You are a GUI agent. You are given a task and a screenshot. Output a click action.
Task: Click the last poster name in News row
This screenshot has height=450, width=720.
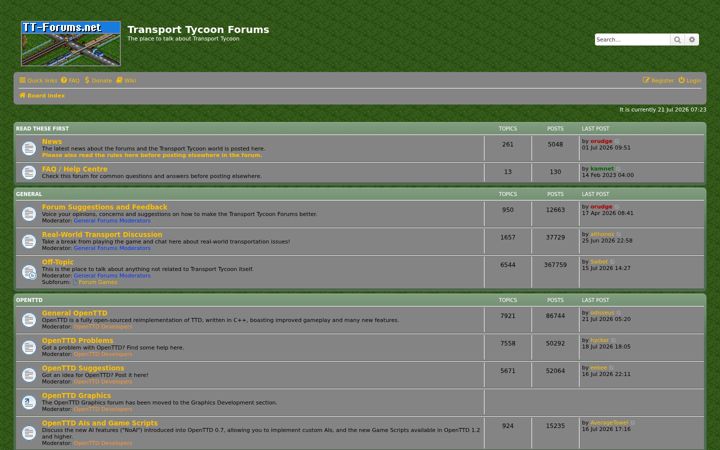[601, 141]
